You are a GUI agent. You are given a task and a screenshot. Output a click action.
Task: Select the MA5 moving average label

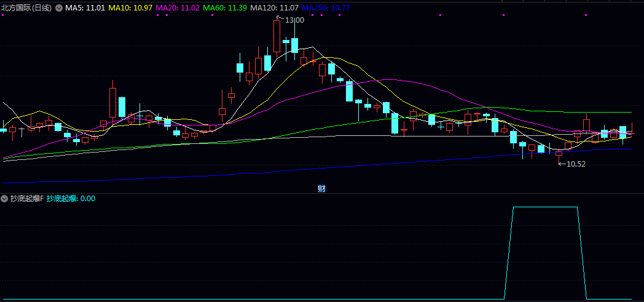point(85,7)
